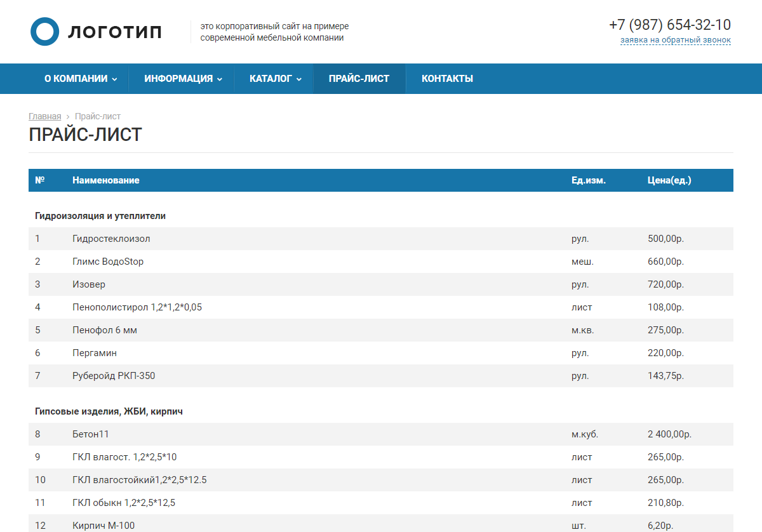Screen dimensions: 762x532
Task: Click the Главная breadcrumb link
Action: coord(45,116)
